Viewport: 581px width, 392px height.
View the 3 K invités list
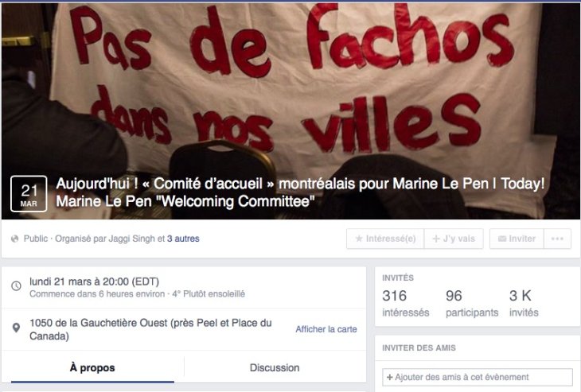[x=524, y=303]
